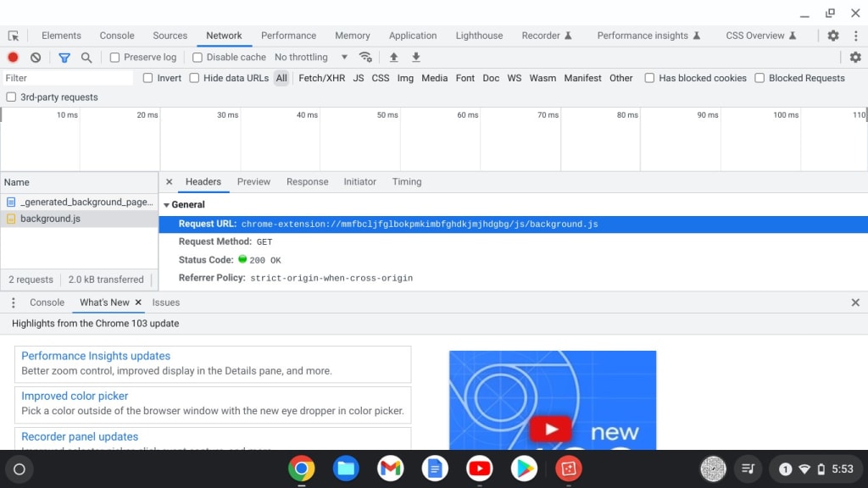Check 3rd-party requests checkbox
Image resolution: width=868 pixels, height=488 pixels.
[11, 97]
